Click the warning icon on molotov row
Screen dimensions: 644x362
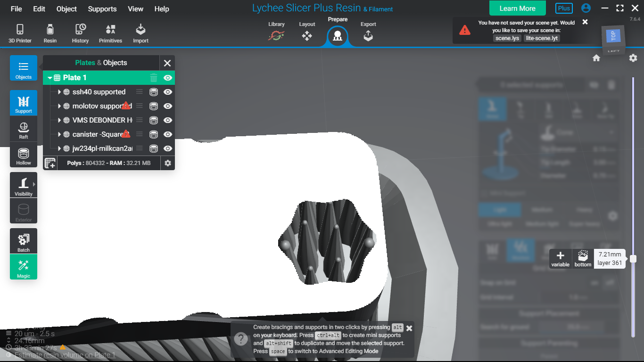pos(126,106)
